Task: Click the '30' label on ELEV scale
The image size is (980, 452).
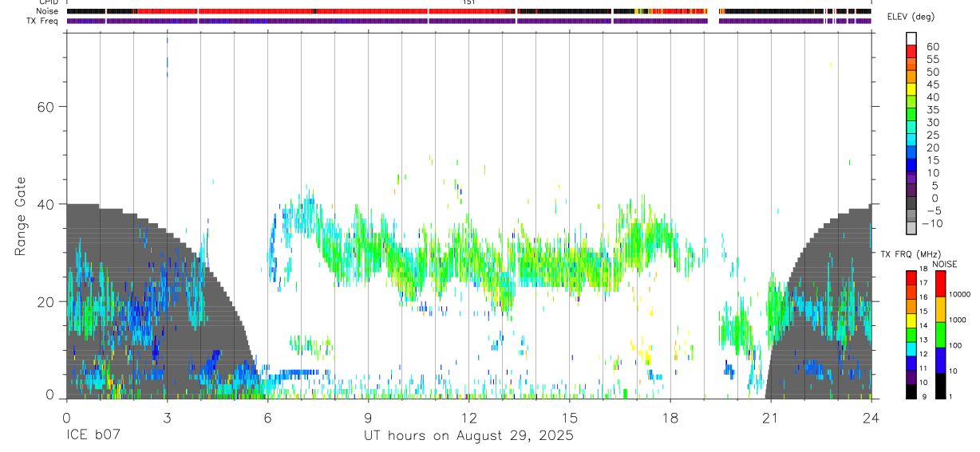Action: pos(932,123)
